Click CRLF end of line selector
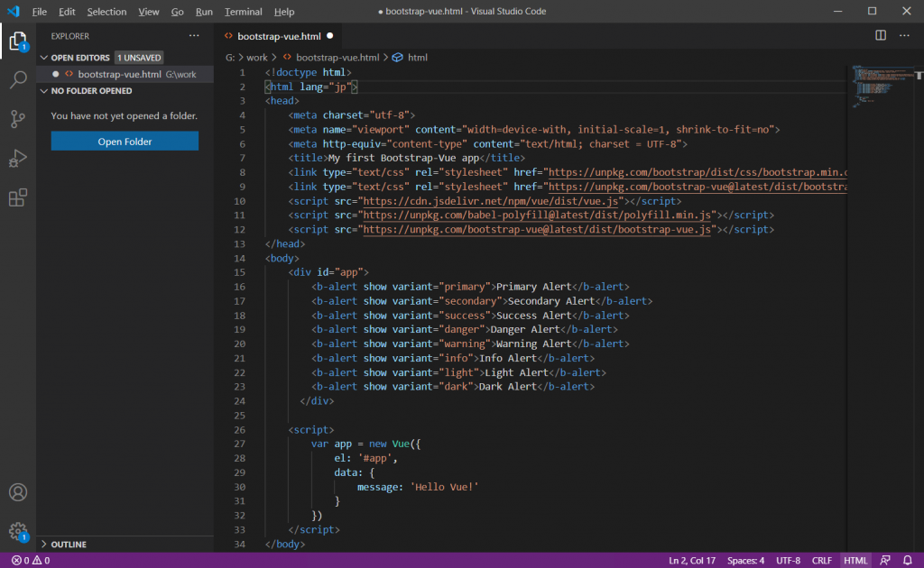This screenshot has height=568, width=924. coord(821,561)
